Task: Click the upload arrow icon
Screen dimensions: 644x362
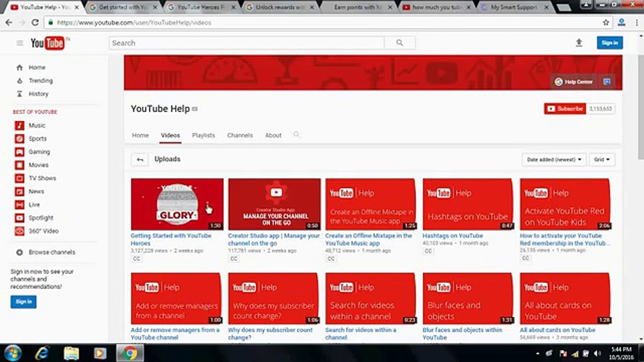Action: tap(579, 43)
